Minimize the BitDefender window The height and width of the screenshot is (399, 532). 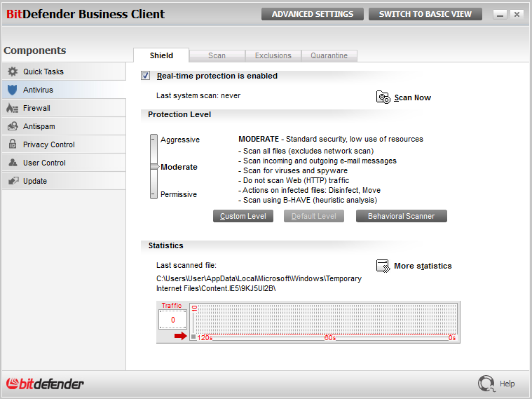pyautogui.click(x=500, y=15)
